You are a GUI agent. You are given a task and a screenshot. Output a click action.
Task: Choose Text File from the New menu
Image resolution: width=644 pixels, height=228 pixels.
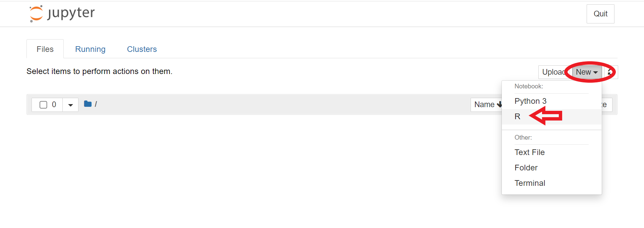coord(530,152)
